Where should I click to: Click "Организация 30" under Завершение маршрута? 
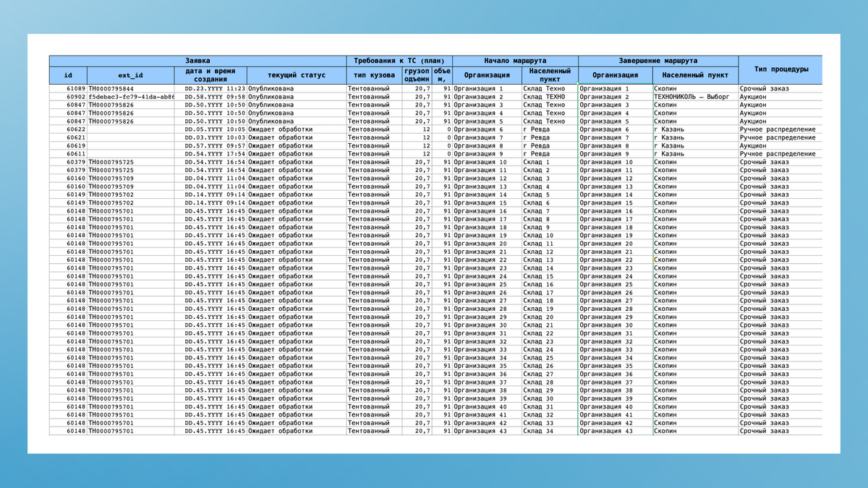click(x=615, y=325)
